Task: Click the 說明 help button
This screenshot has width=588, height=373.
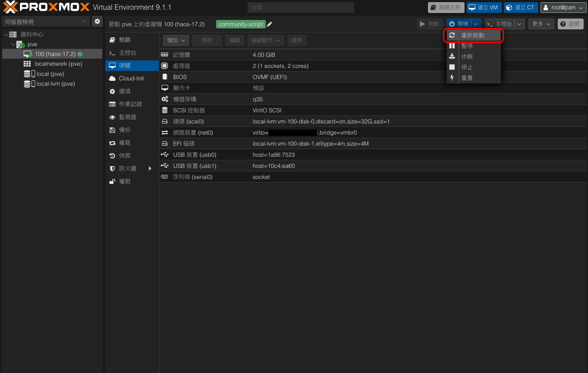Action: click(x=570, y=24)
